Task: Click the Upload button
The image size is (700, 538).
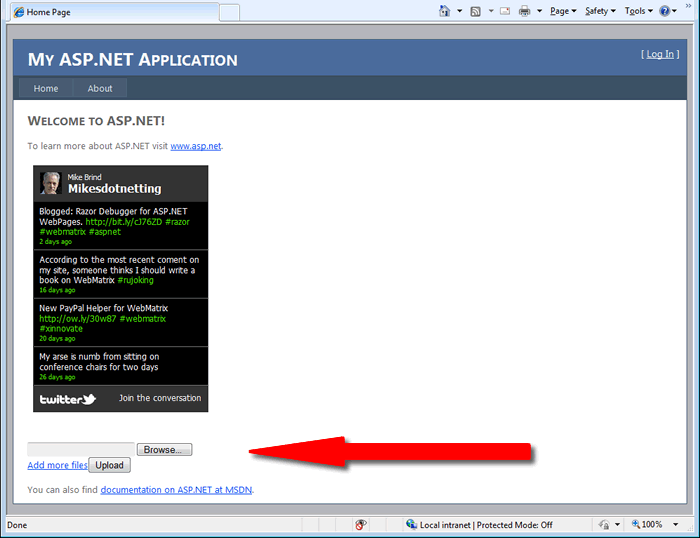Action: pos(109,465)
